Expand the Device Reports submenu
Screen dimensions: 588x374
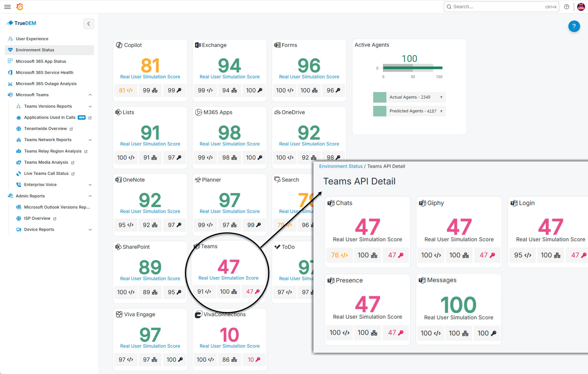click(90, 230)
